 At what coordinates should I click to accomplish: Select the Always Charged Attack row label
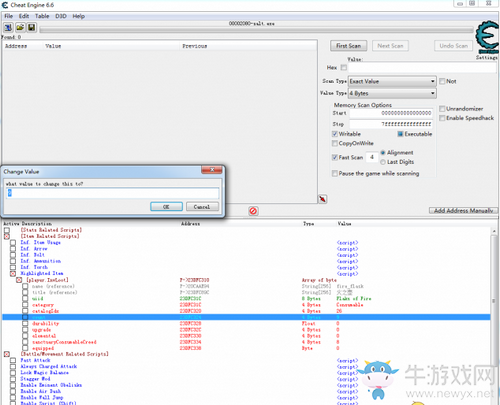click(x=49, y=366)
